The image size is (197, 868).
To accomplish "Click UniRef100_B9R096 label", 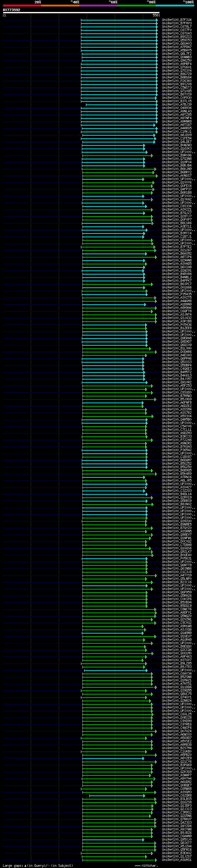I will coord(177,155).
